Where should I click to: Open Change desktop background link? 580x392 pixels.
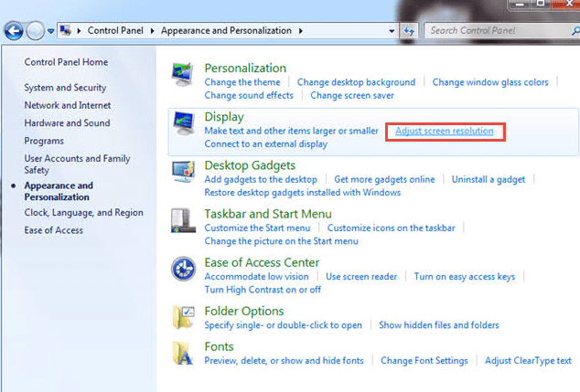[356, 82]
